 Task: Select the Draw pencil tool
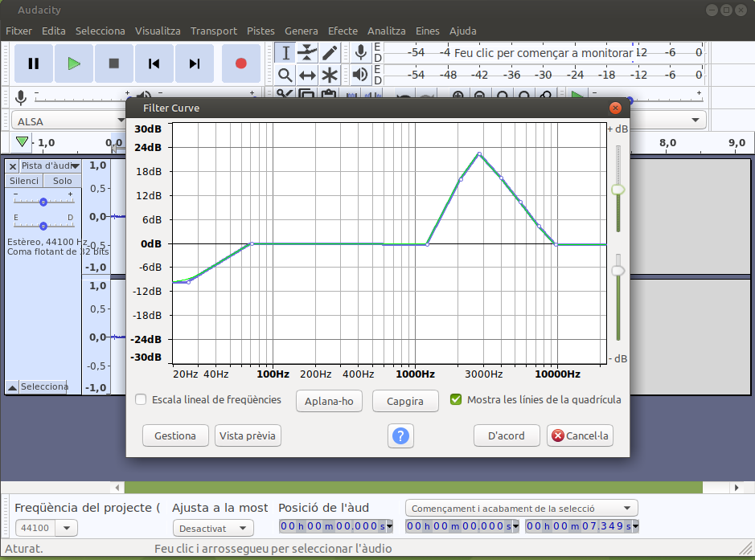click(x=330, y=53)
